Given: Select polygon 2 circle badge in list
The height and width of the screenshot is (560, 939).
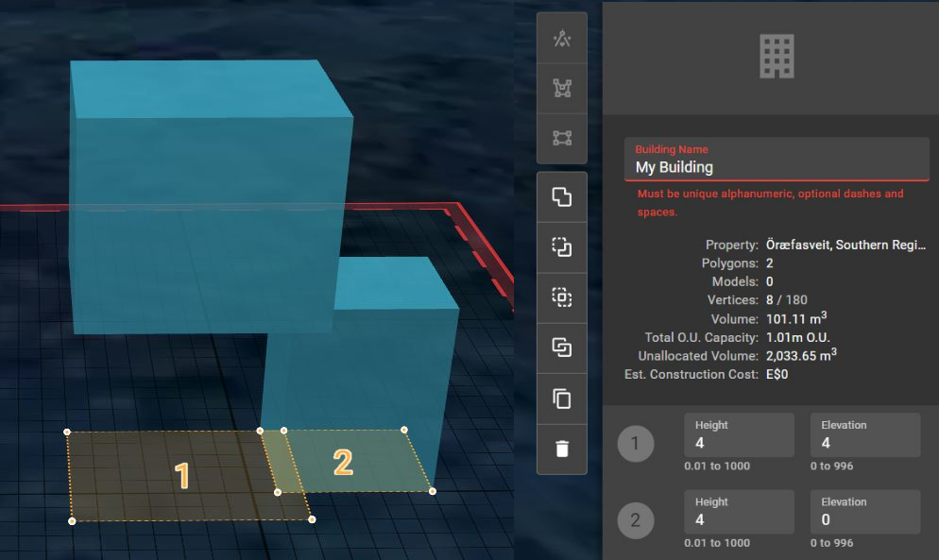Looking at the screenshot, I should point(636,520).
